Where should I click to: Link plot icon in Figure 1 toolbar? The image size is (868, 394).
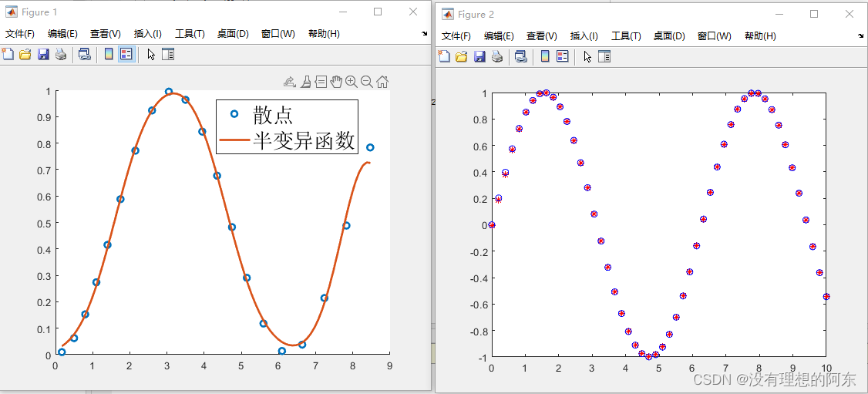(x=84, y=54)
